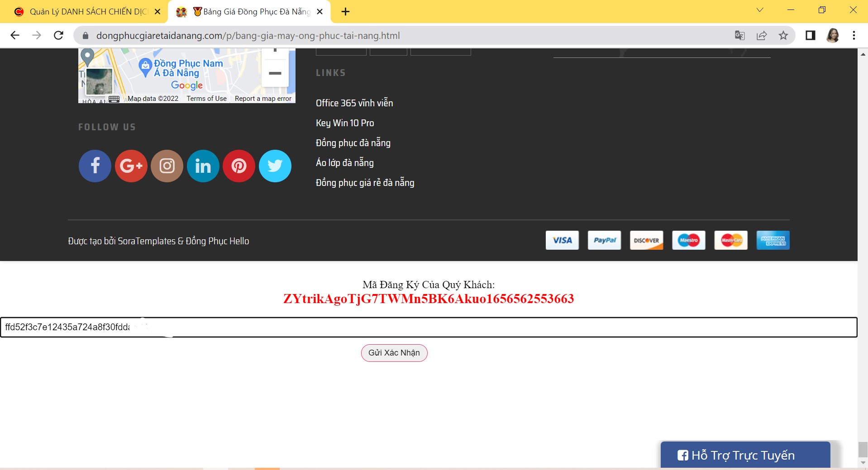Click the Google Plus social icon

(x=131, y=166)
